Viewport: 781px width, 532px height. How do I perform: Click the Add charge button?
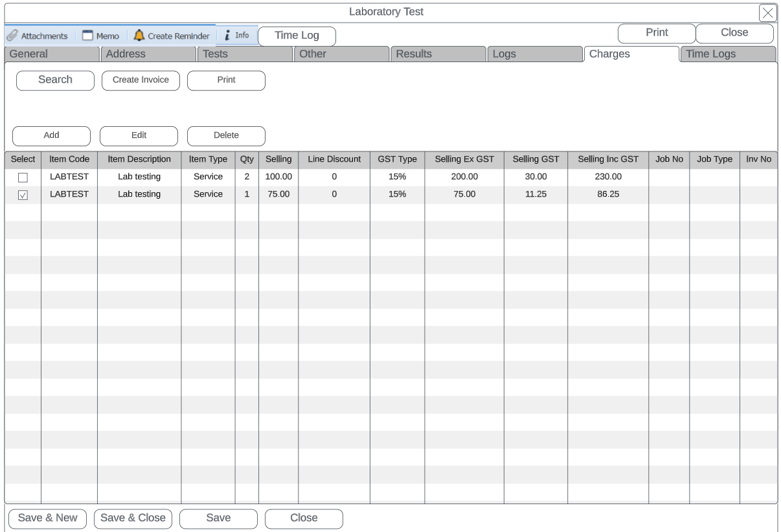pos(51,136)
